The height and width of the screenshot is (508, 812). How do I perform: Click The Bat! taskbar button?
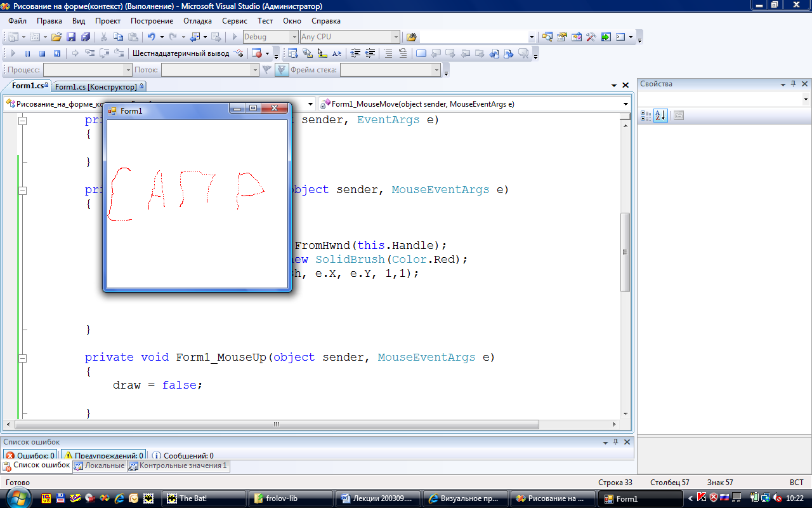click(204, 498)
